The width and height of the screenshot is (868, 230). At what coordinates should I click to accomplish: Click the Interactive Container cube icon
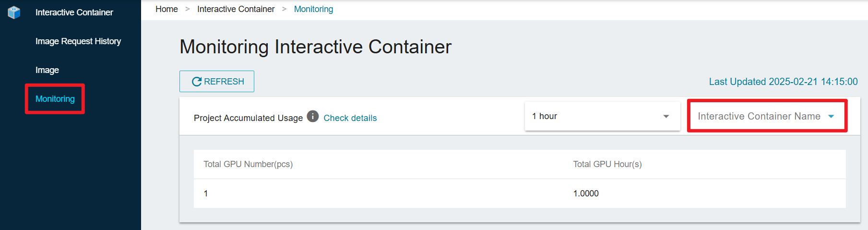coord(14,12)
